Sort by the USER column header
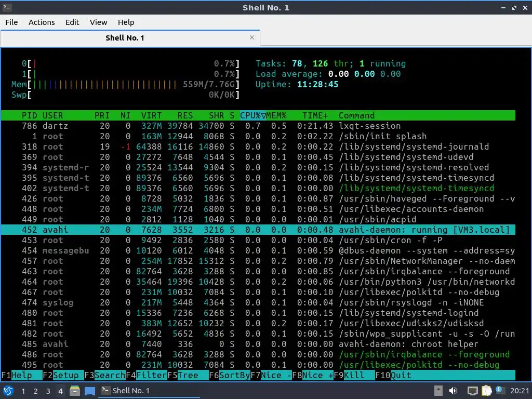The image size is (532, 399). 52,115
